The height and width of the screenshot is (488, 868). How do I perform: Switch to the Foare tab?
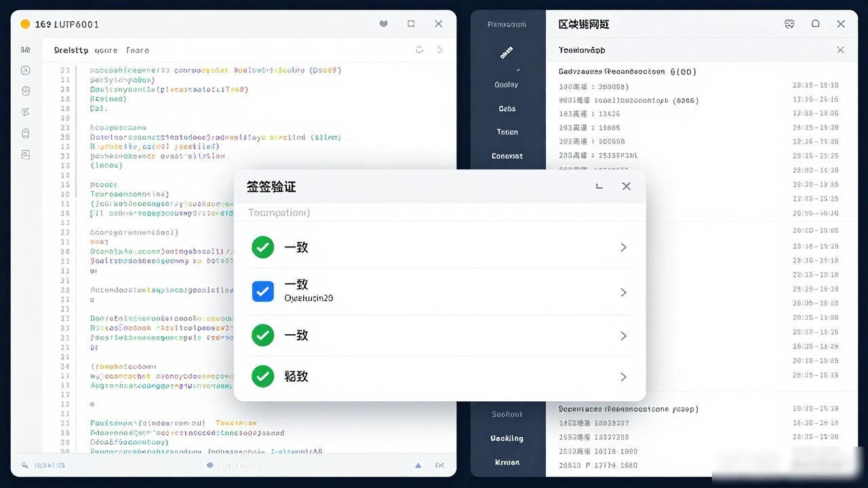pyautogui.click(x=138, y=50)
